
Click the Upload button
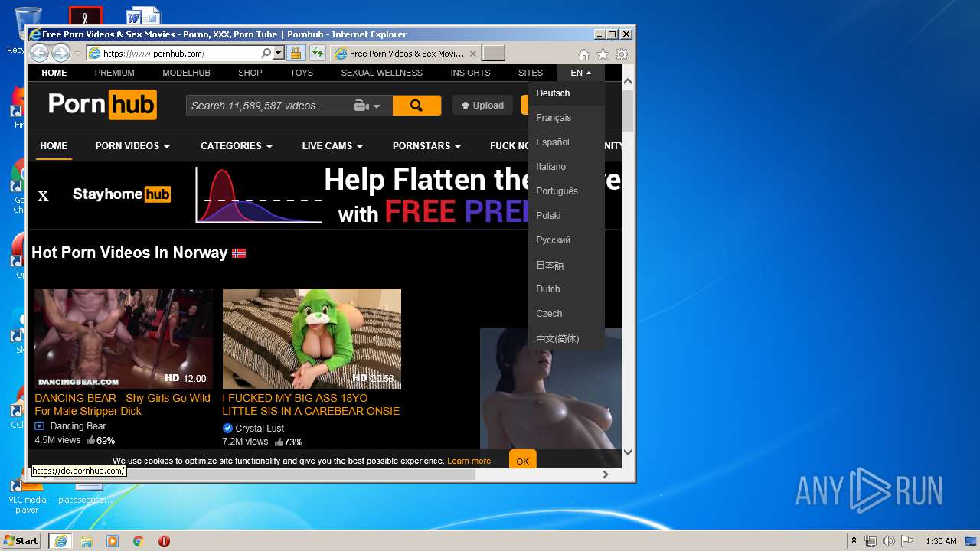[482, 106]
